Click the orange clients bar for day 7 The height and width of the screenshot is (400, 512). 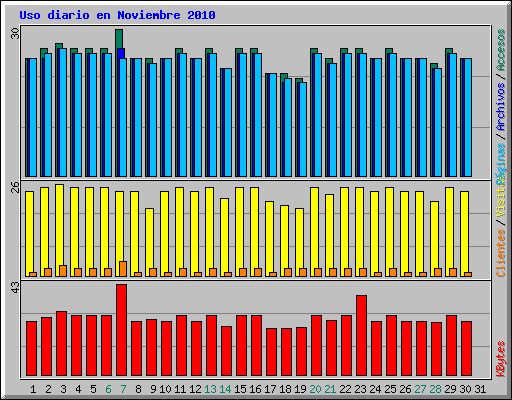coord(123,269)
